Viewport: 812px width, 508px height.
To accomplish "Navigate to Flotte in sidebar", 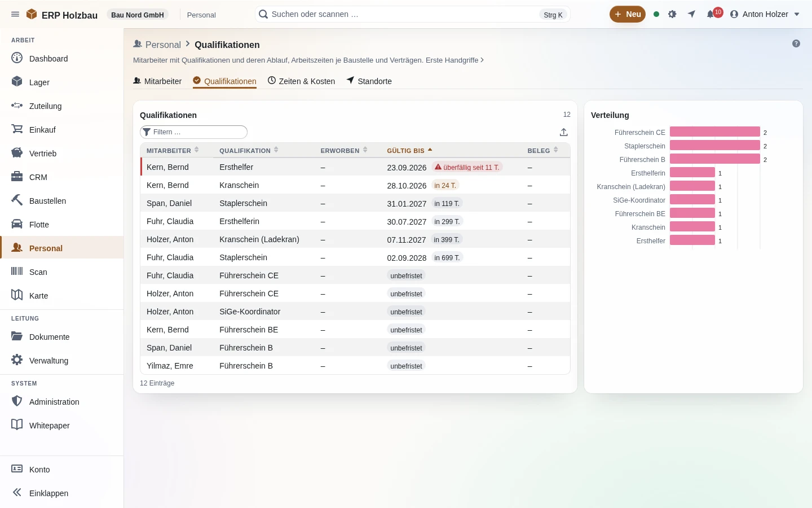I will (x=62, y=224).
